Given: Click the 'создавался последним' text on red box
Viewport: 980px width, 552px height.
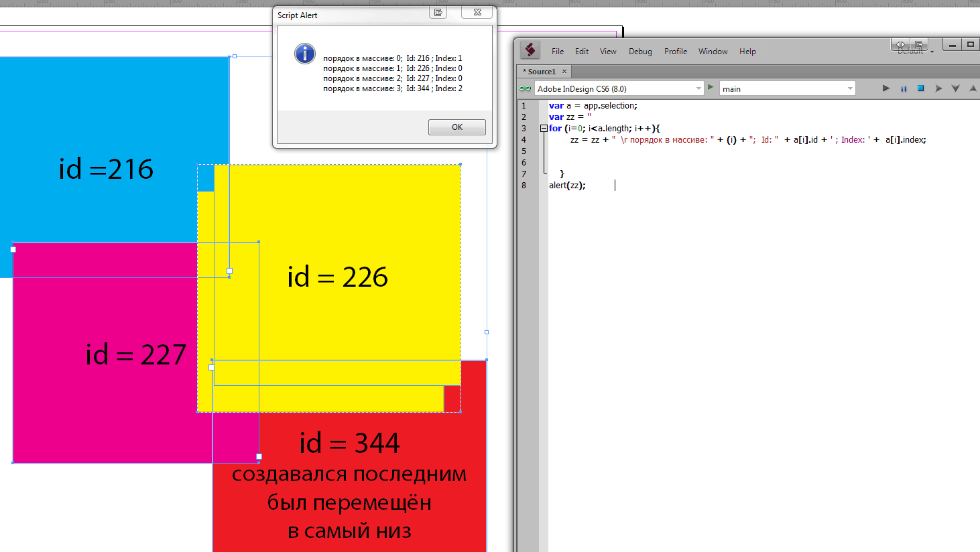Looking at the screenshot, I should [349, 474].
